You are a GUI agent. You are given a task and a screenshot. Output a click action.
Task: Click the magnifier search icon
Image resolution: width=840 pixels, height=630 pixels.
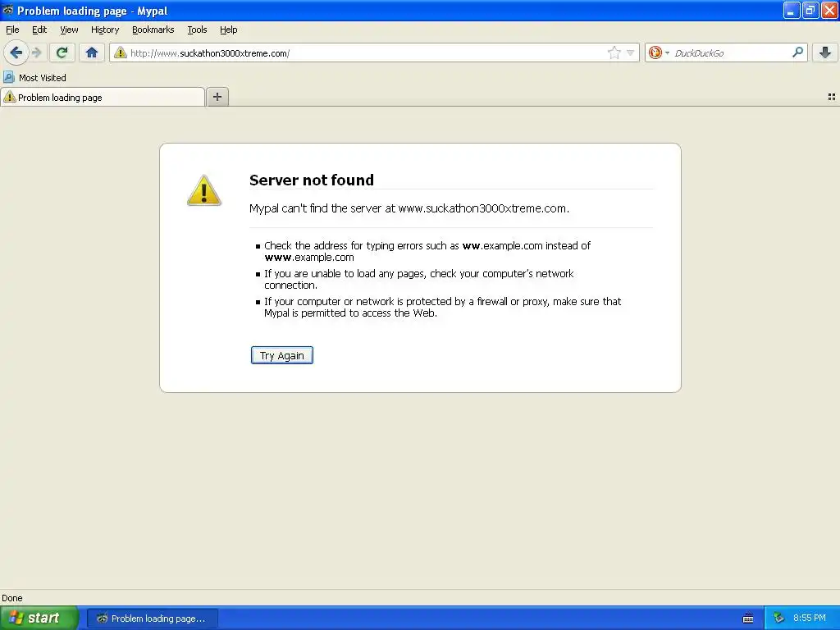click(x=797, y=52)
